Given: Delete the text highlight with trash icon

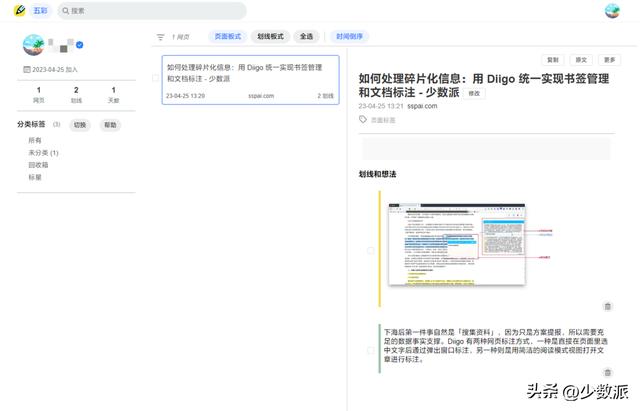Looking at the screenshot, I should [x=607, y=372].
